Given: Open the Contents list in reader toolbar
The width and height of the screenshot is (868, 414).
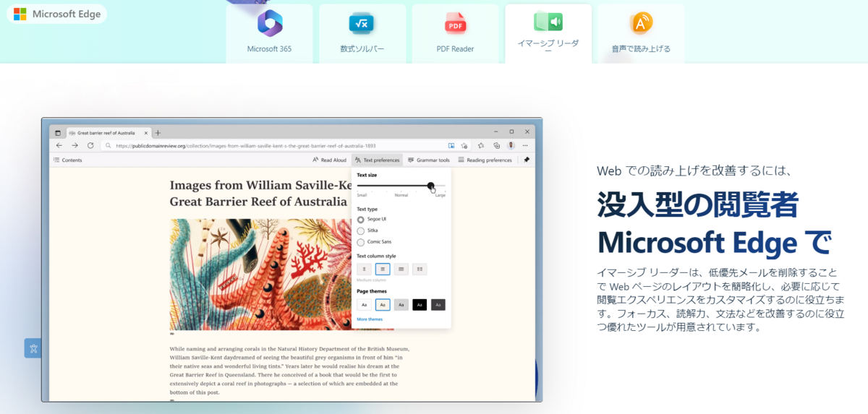Looking at the screenshot, I should click(x=68, y=160).
